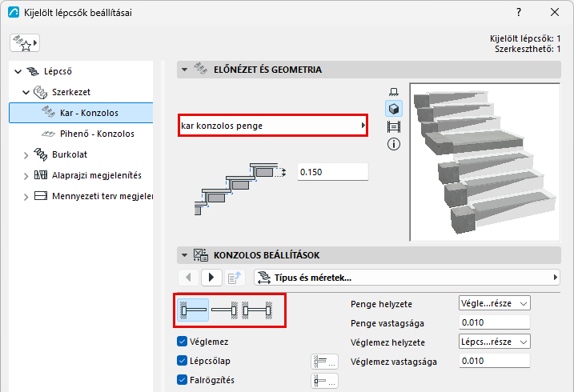Uncheck the Lépcsőlap checkbox
The image size is (574, 392).
click(x=182, y=361)
